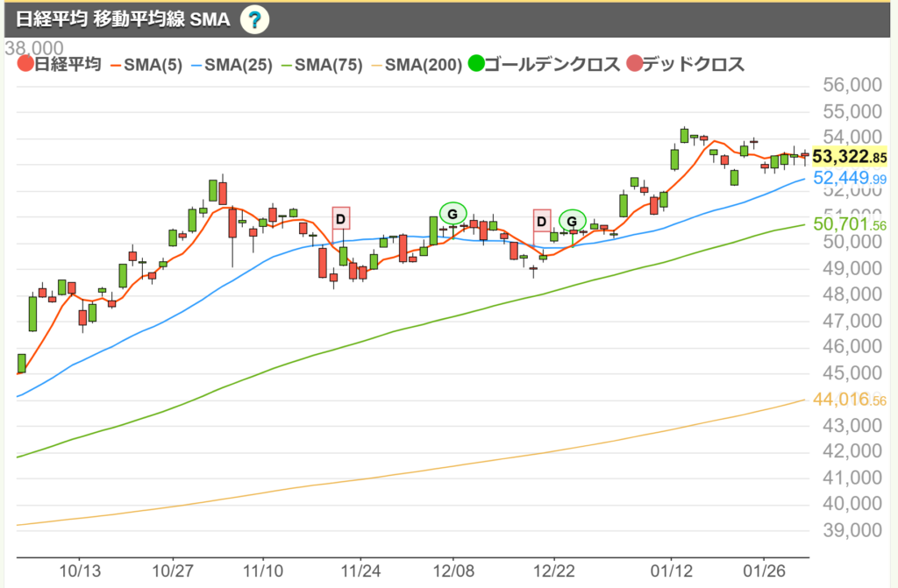
Task: Click the デッドクロス red circle legend icon
Action: pos(635,64)
